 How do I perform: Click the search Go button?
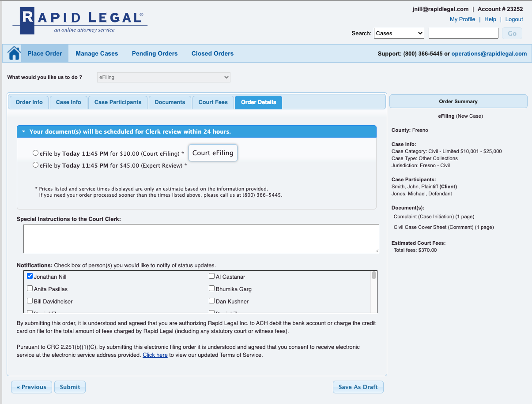512,33
